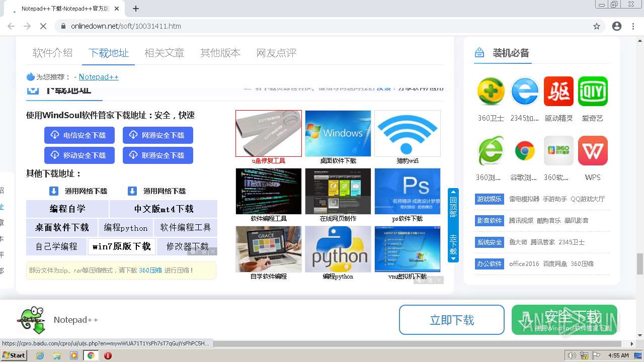The height and width of the screenshot is (362, 644).
Task: Open the 360浏览器 icon
Action: click(491, 150)
